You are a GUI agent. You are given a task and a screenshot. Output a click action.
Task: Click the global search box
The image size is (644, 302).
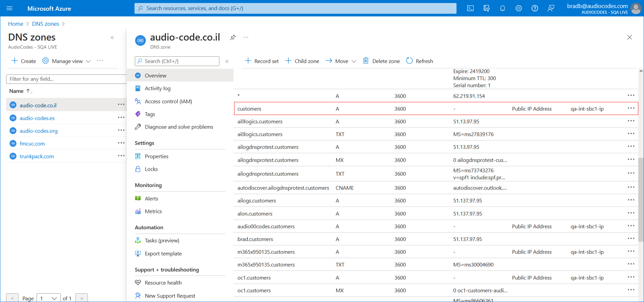point(295,8)
